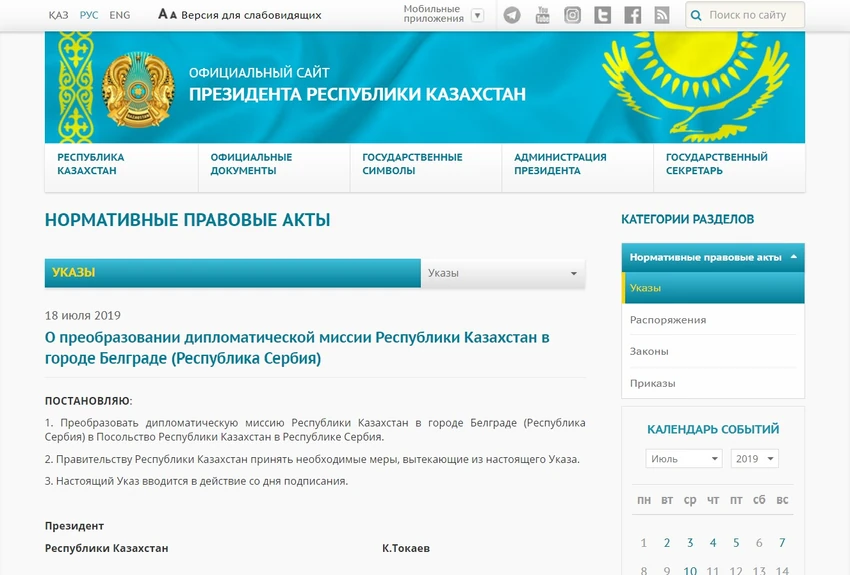The height and width of the screenshot is (575, 850).
Task: Expand the mobile apps dropdown arrow
Action: [x=478, y=15]
